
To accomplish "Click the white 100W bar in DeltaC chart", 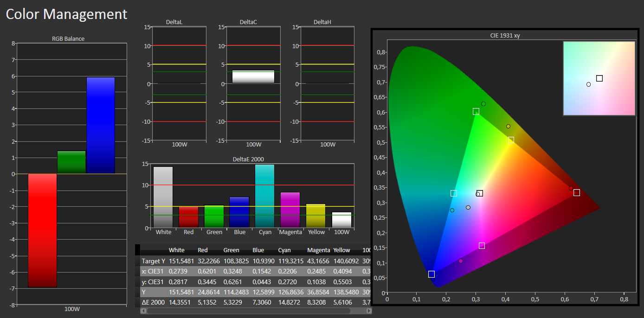I will (253, 77).
